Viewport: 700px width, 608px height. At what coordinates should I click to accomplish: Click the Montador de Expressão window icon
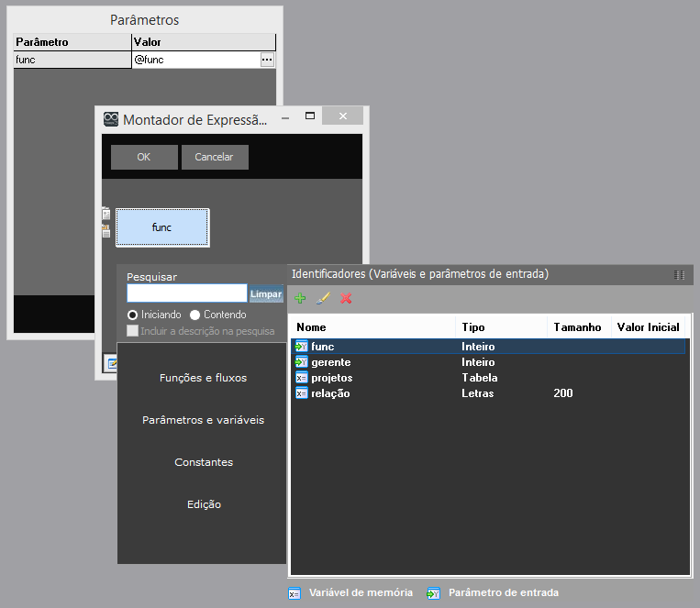(x=111, y=119)
